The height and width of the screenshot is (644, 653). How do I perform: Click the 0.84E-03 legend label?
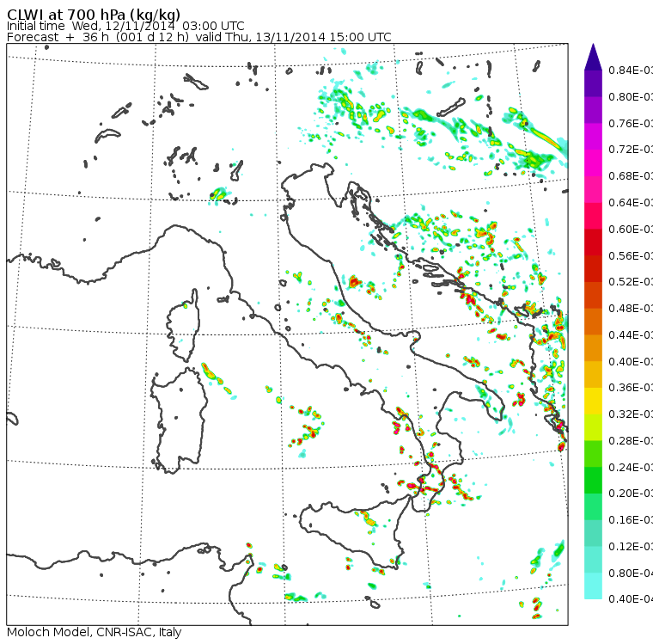pyautogui.click(x=631, y=71)
